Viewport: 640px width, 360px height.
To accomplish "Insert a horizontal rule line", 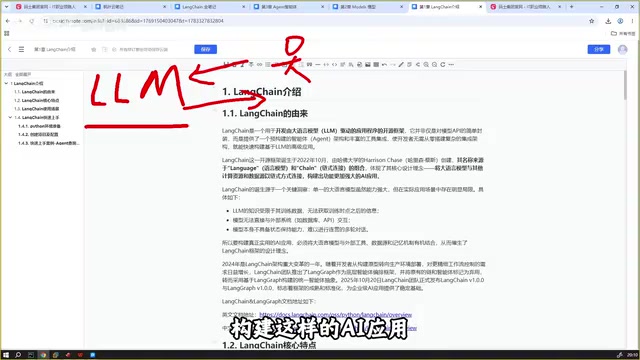I will click(318, 64).
